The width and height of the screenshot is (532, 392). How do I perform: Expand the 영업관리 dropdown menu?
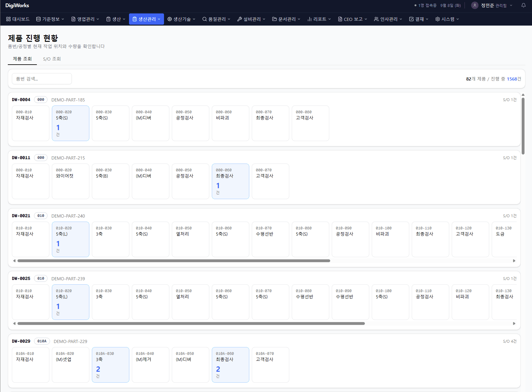point(85,19)
